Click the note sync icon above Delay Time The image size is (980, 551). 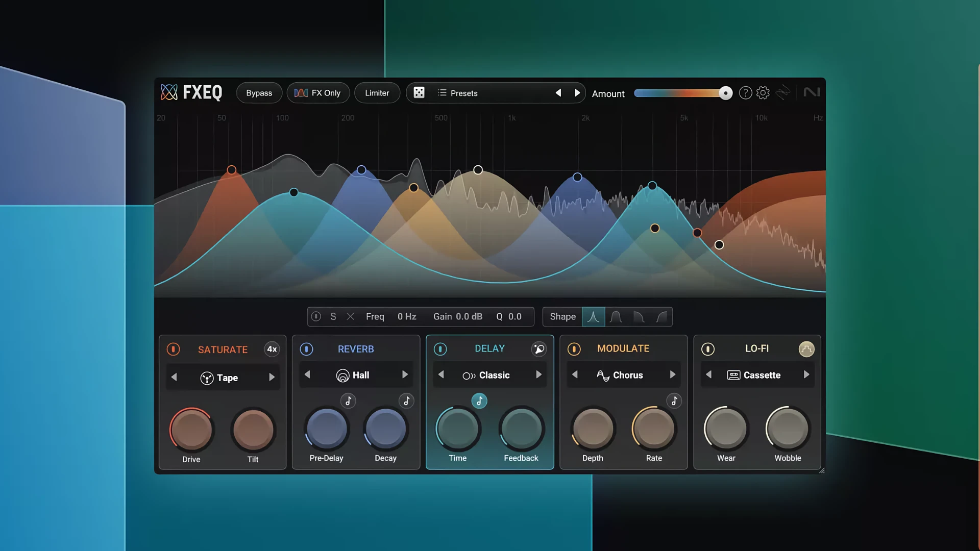tap(479, 401)
